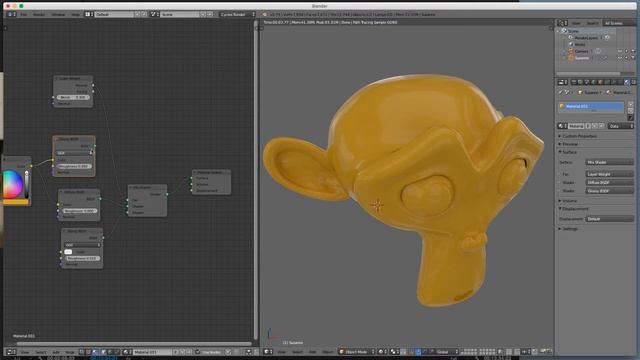Add a new screen layout with the plus next to Default
Screen dimensions: 640x360
(x=138, y=14)
